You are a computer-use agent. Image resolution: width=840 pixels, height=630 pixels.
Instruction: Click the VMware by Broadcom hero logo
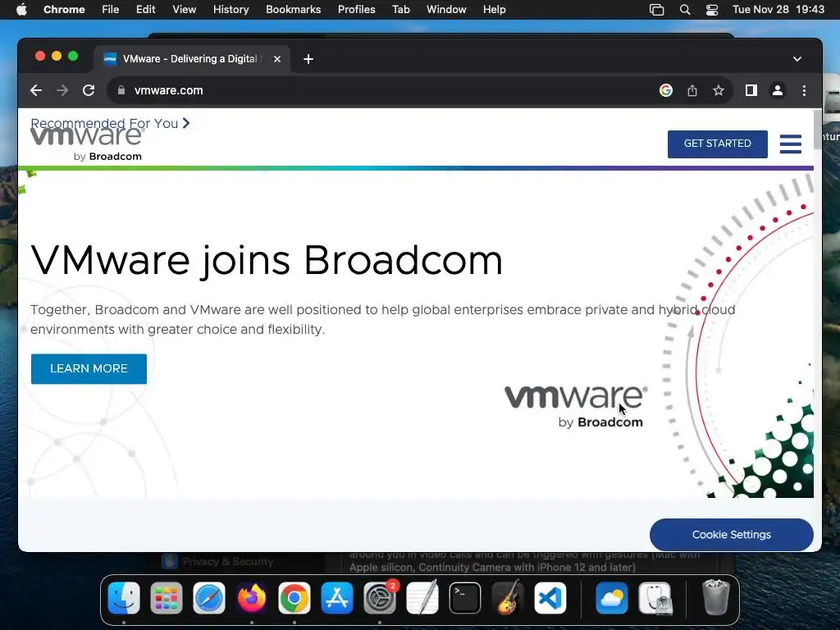click(575, 407)
